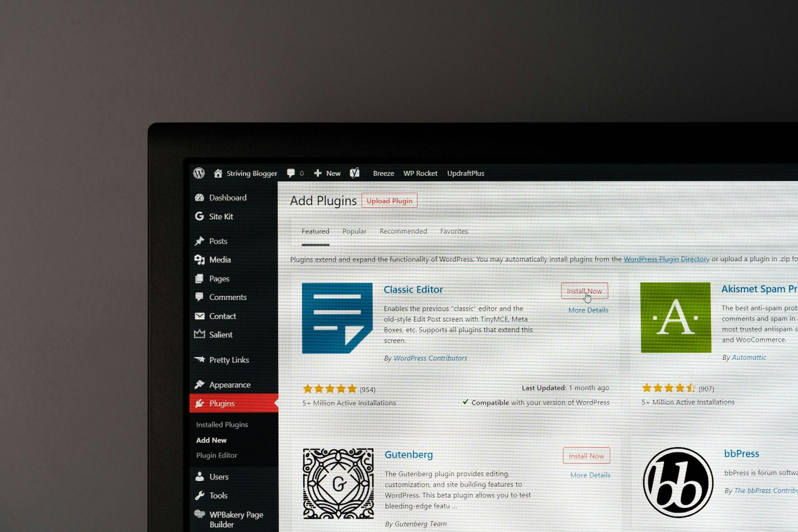
Task: Expand the Plugins submenu
Action: 221,403
